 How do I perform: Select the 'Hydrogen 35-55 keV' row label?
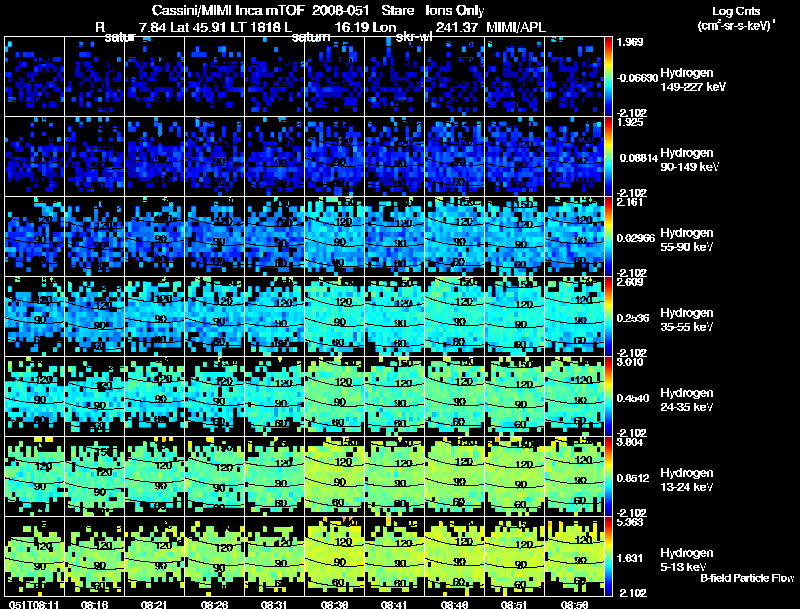687,320
